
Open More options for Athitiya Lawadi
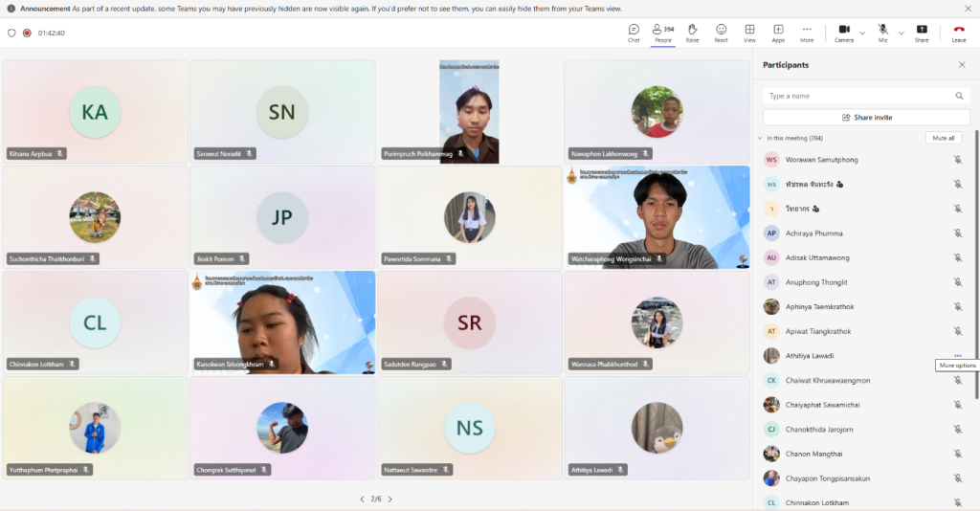point(957,356)
